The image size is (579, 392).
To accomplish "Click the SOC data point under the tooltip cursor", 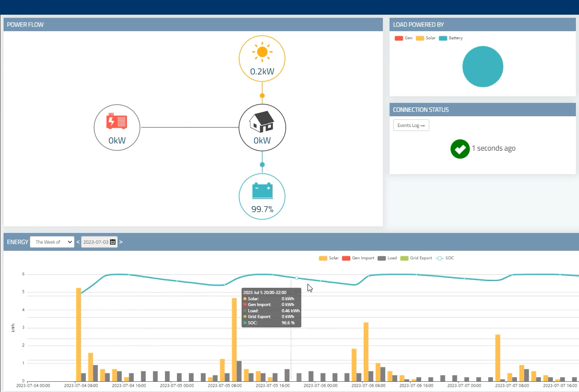I will 296,278.
